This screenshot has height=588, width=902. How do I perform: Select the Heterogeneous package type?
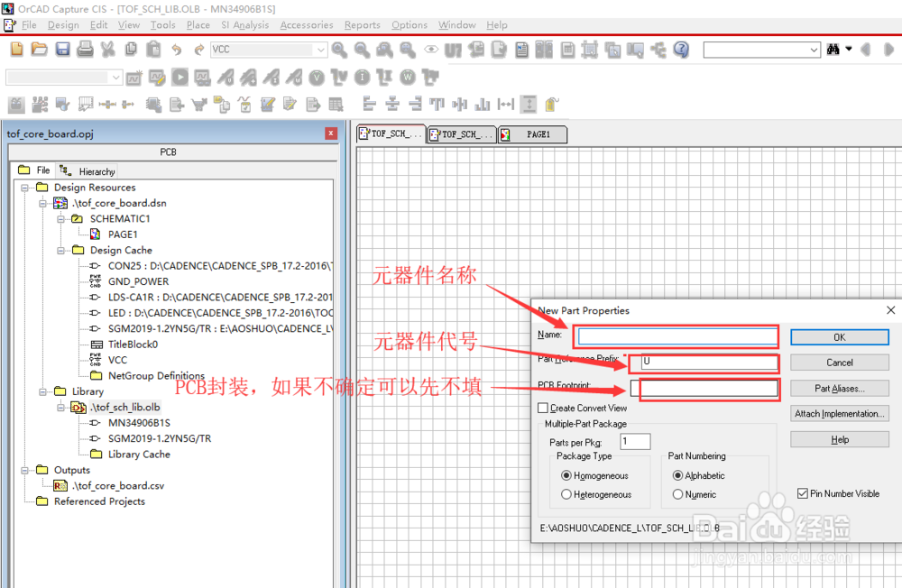[x=566, y=494]
